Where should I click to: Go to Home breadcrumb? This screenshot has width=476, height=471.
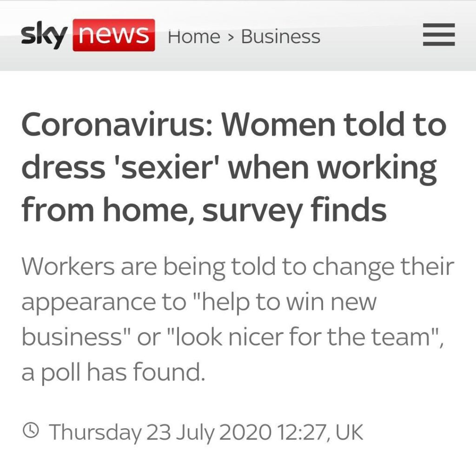pos(194,37)
